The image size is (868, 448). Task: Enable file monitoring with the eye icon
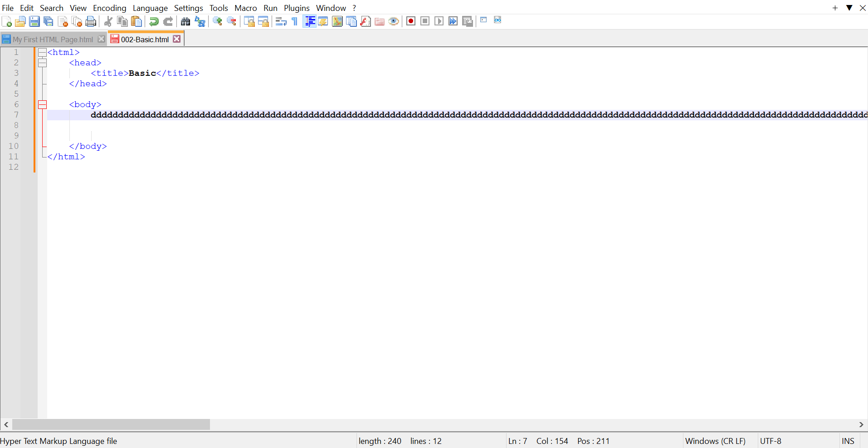pyautogui.click(x=394, y=21)
